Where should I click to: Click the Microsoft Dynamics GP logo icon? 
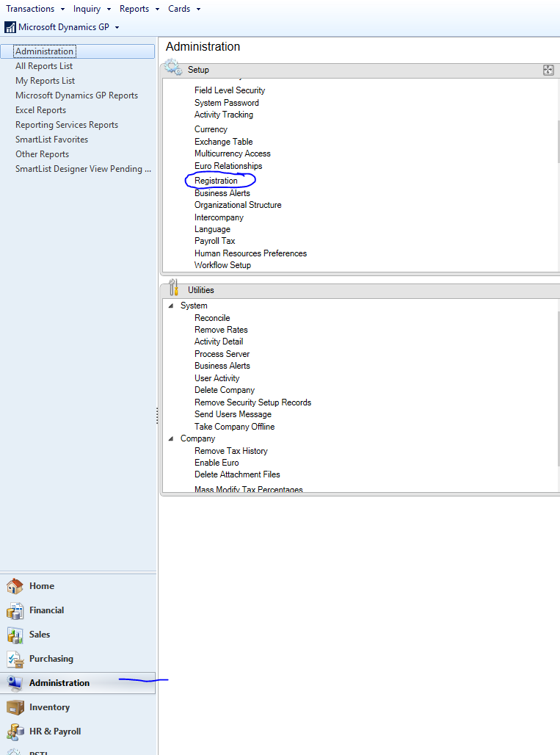click(10, 27)
